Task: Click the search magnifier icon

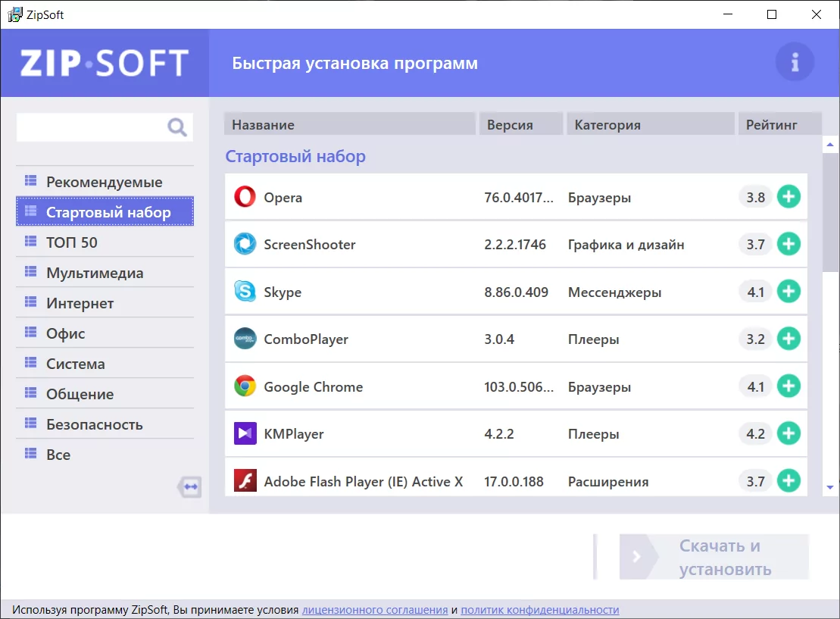Action: coord(176,127)
